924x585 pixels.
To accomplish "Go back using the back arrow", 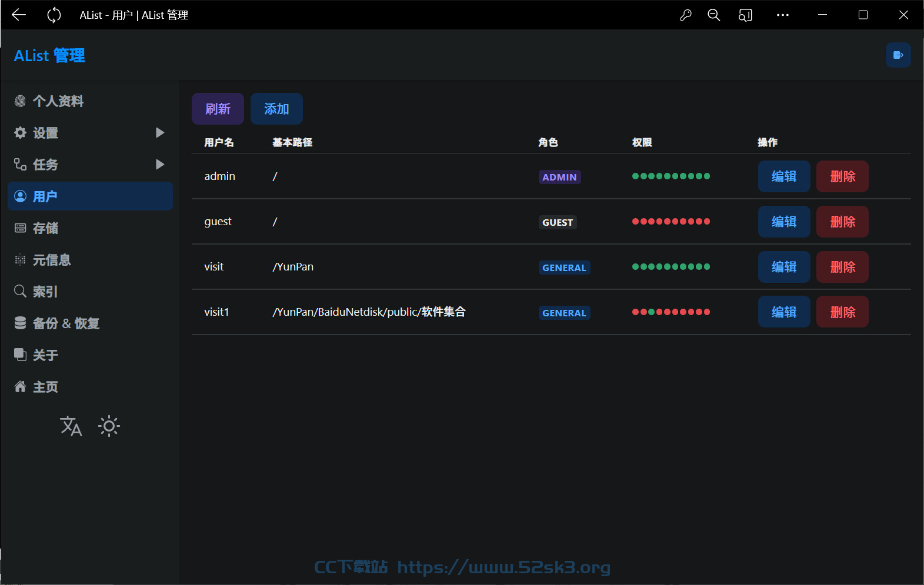I will click(19, 15).
